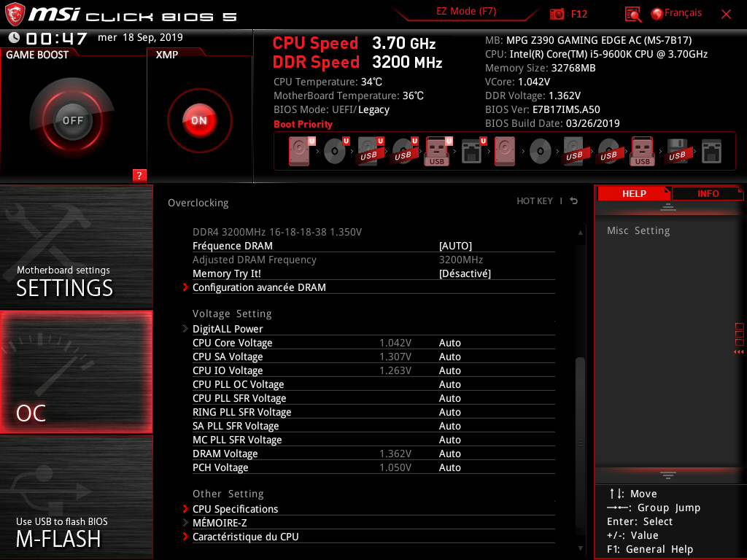Click the date 'mer 18 Sep, 2019'
747x560 pixels.
(140, 38)
